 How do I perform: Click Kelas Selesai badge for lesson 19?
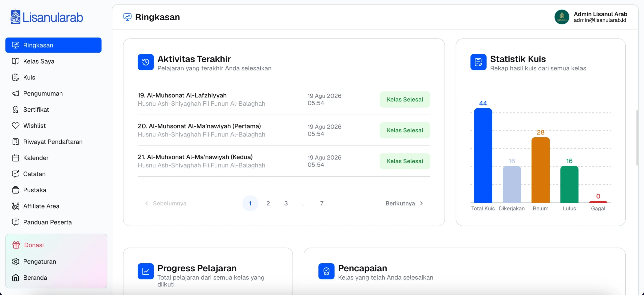point(405,99)
